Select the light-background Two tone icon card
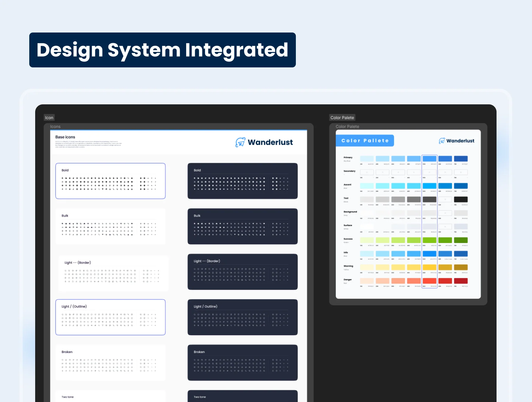Screen dimensions: 532x402 click(111, 396)
